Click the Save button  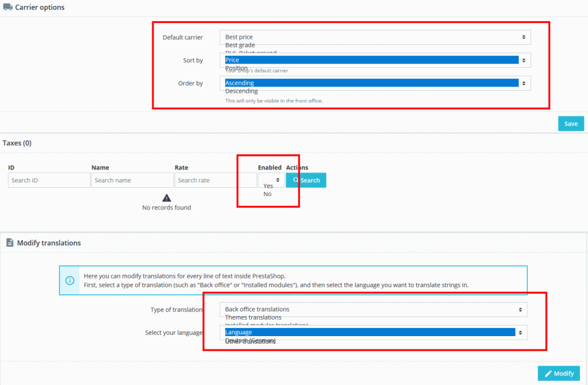click(x=570, y=124)
